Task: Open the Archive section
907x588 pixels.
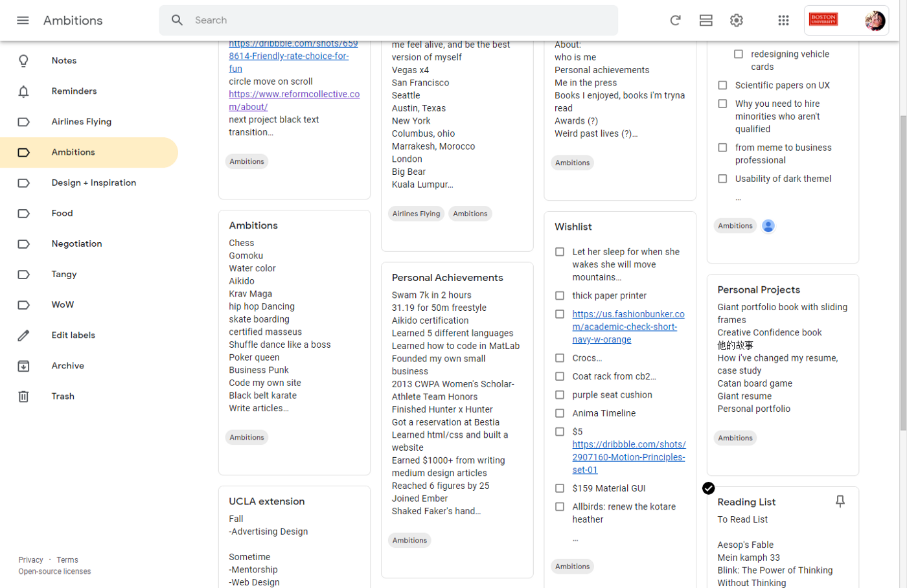Action: (67, 366)
